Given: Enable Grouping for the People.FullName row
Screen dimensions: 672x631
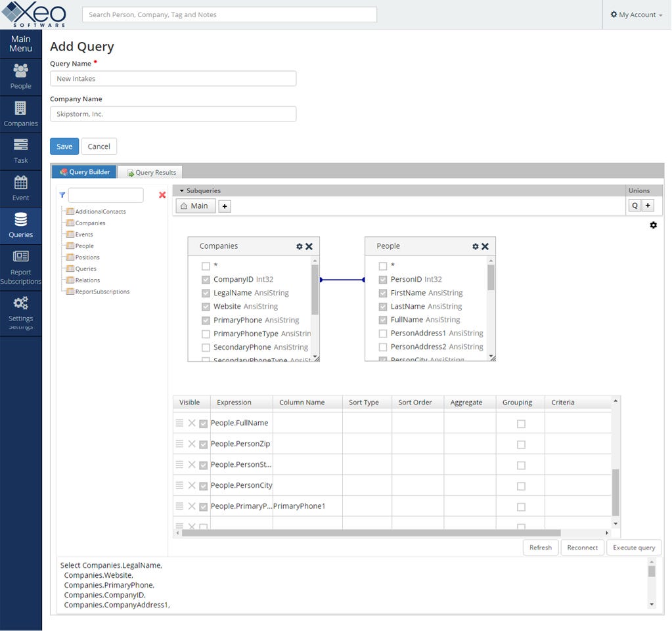Looking at the screenshot, I should tap(520, 424).
